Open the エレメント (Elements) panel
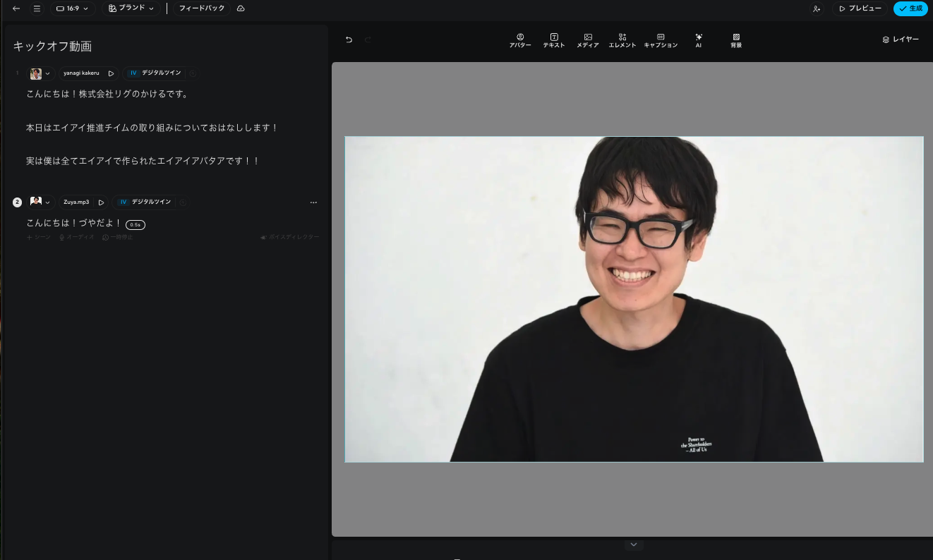Image resolution: width=933 pixels, height=560 pixels. tap(622, 40)
